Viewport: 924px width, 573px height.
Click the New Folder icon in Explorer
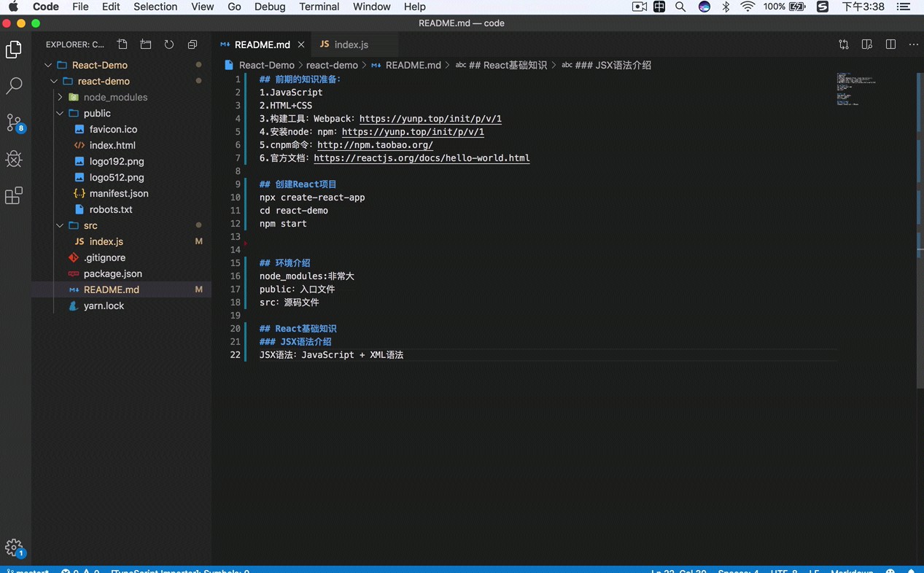[x=145, y=44]
